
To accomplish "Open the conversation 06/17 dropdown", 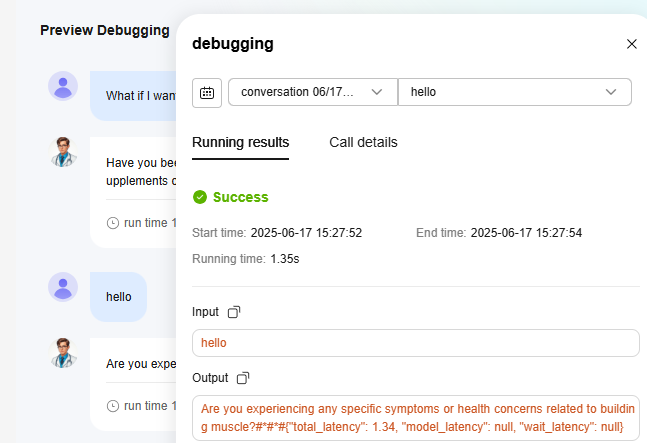I will pos(312,92).
